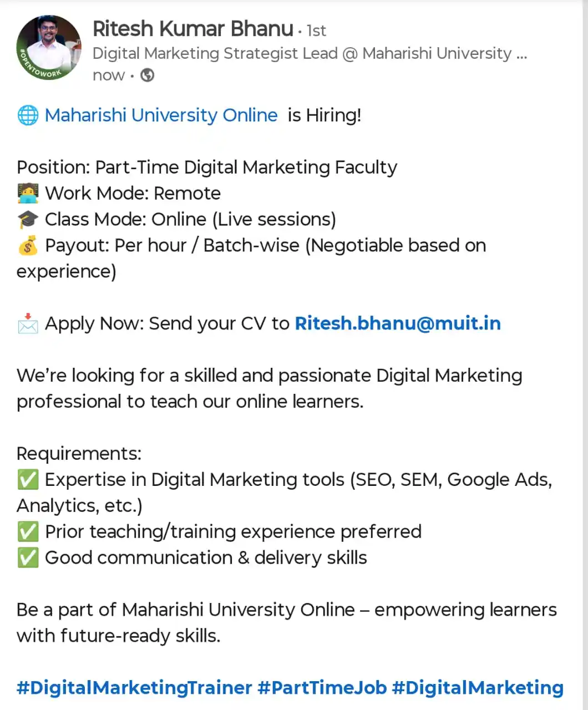Click the green check beside Prior teaching/training
The image size is (588, 710).
pyautogui.click(x=28, y=532)
